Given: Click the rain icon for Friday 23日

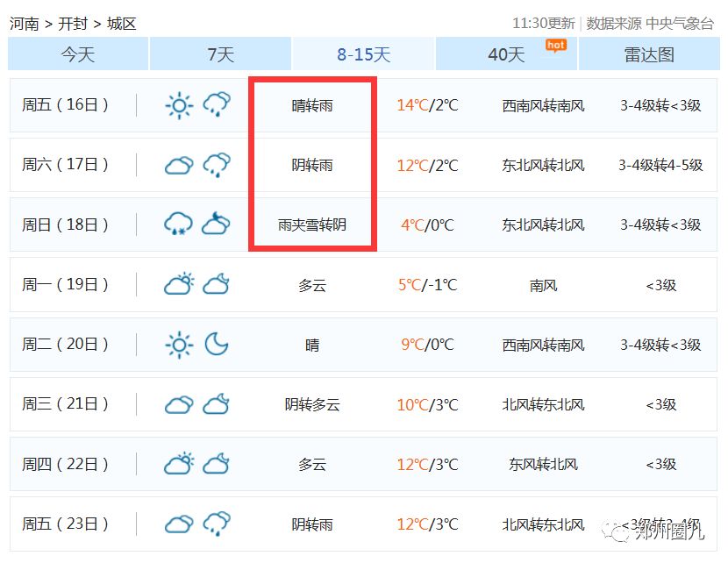Looking at the screenshot, I should click(x=217, y=524).
